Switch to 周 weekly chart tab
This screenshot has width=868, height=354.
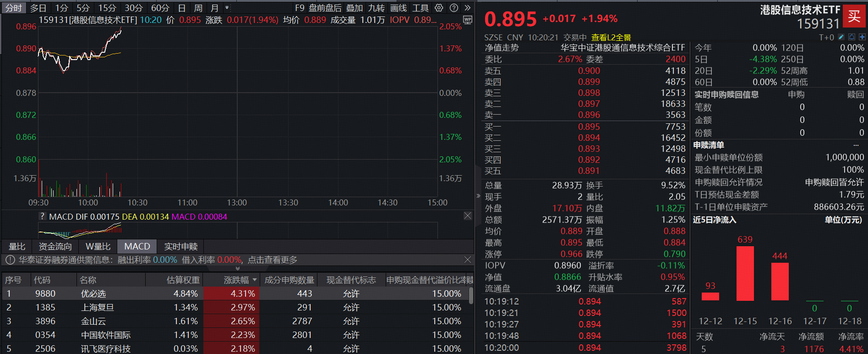coord(198,8)
